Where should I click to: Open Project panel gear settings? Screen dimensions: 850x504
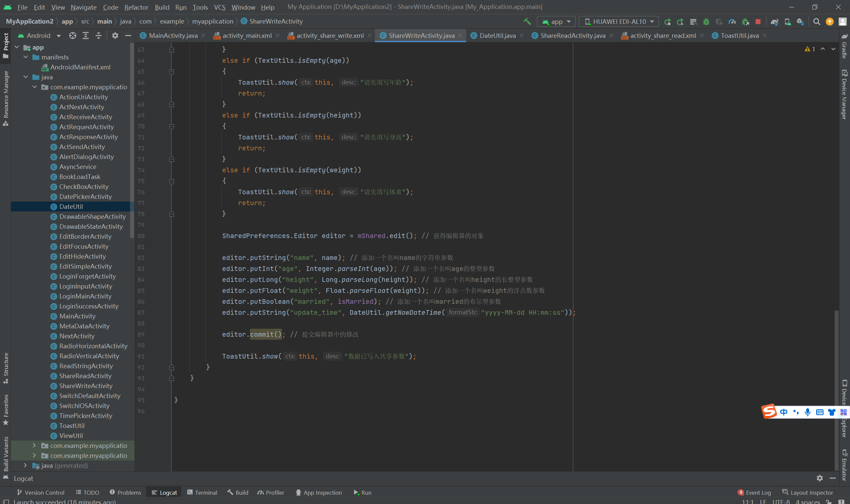pyautogui.click(x=115, y=36)
